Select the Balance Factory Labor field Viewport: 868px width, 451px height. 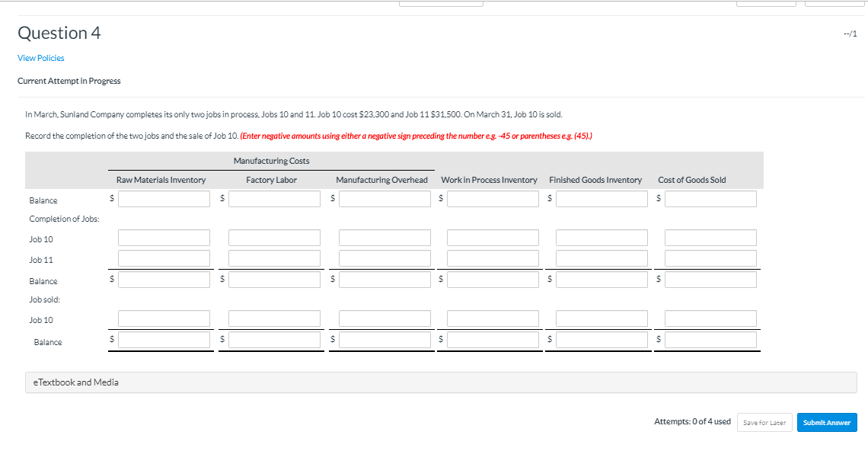274,198
